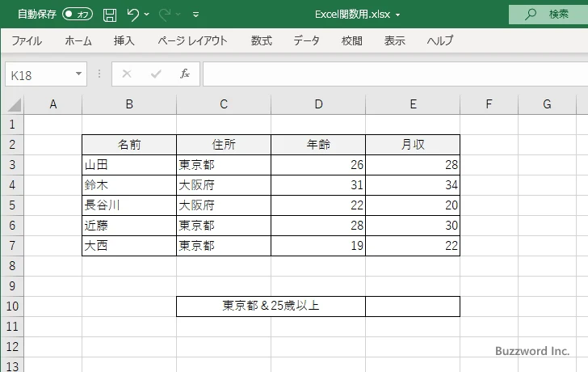Image resolution: width=588 pixels, height=372 pixels.
Task: Open the file name dropdown in title
Action: (x=397, y=15)
